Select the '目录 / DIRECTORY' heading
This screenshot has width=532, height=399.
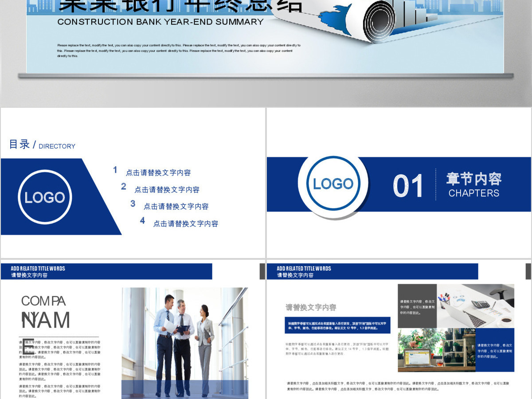click(x=42, y=145)
